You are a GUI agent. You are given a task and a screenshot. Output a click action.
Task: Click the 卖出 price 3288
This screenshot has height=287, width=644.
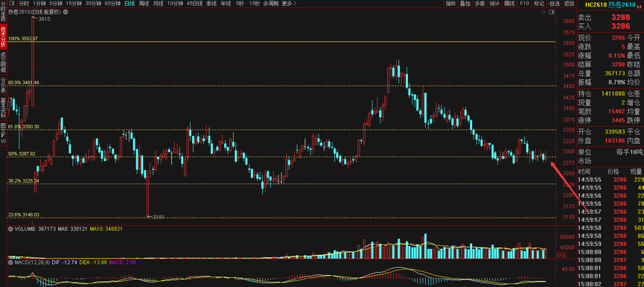pos(620,17)
